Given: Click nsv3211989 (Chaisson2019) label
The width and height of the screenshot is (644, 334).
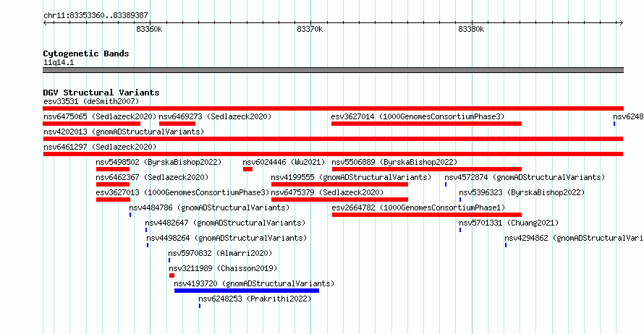Looking at the screenshot, I should [x=223, y=268].
